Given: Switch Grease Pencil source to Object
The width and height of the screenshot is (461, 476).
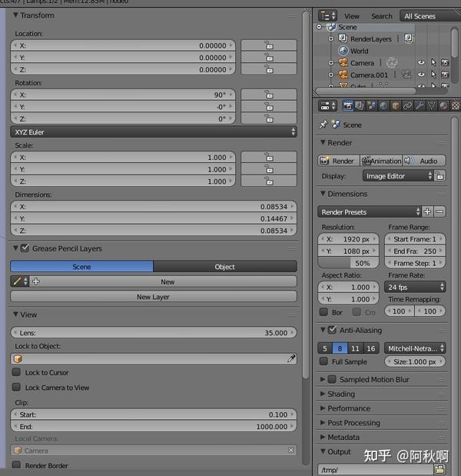Looking at the screenshot, I should click(225, 267).
